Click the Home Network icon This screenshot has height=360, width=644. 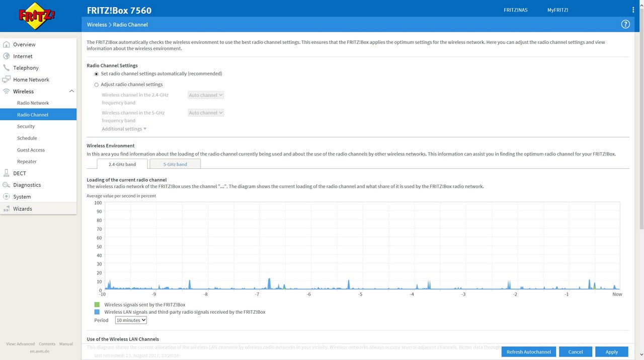pyautogui.click(x=7, y=79)
